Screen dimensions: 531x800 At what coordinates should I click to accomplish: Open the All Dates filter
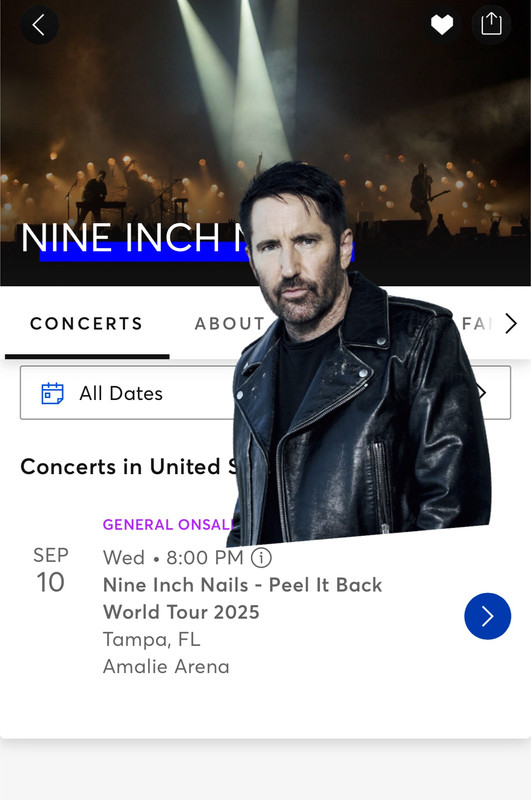[x=265, y=393]
